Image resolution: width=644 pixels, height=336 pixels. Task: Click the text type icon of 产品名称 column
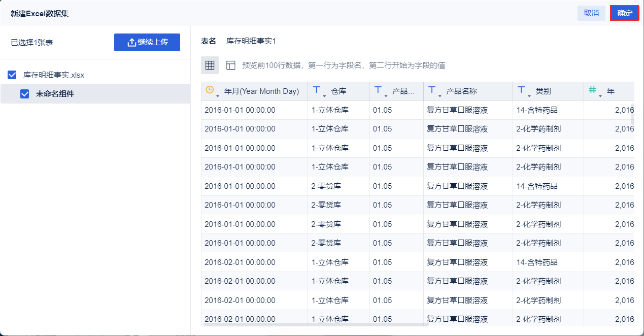432,90
